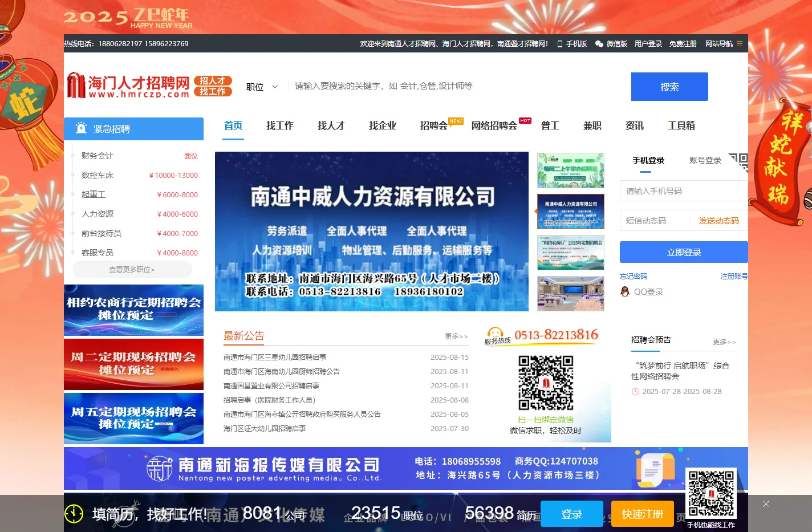
Task: Open the 找人才 nav tab
Action: tap(331, 125)
